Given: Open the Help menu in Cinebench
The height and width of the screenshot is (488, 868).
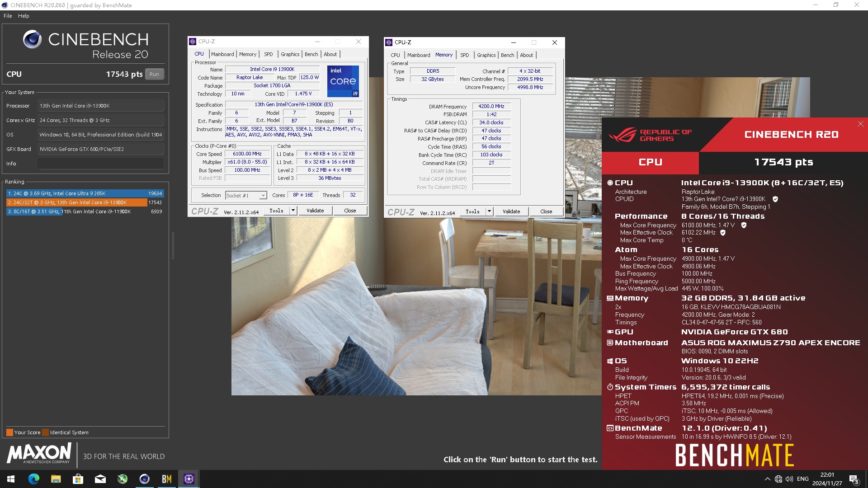Looking at the screenshot, I should 24,16.
